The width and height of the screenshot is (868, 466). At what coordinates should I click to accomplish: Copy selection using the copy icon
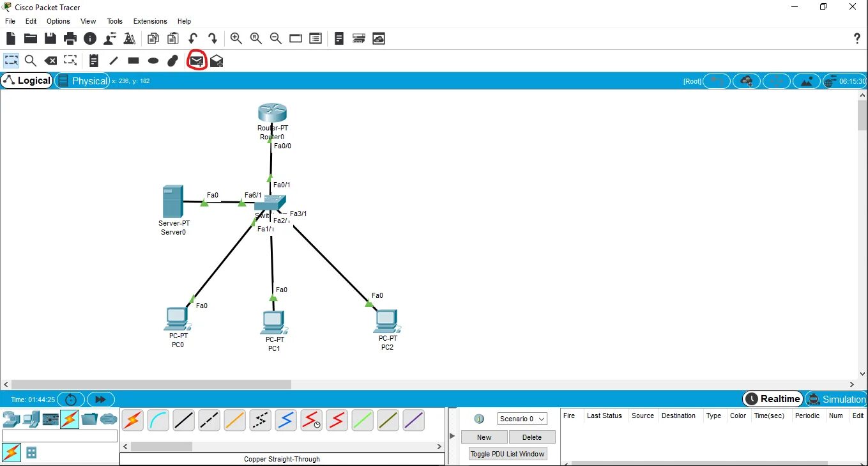pyautogui.click(x=153, y=38)
